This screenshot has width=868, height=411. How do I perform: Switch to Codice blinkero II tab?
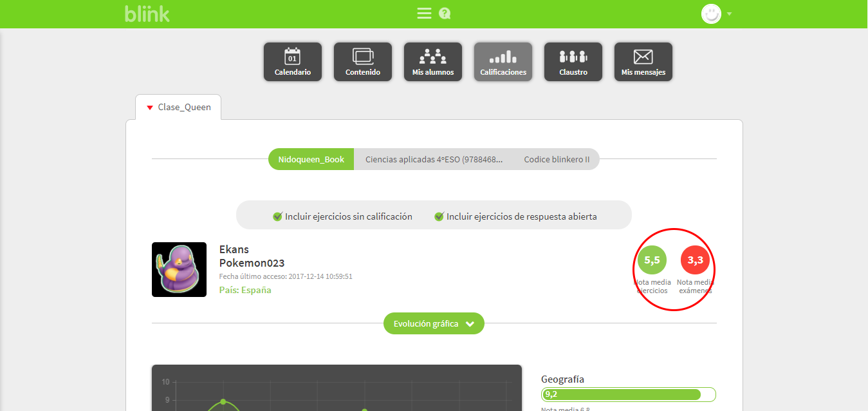[x=557, y=159]
